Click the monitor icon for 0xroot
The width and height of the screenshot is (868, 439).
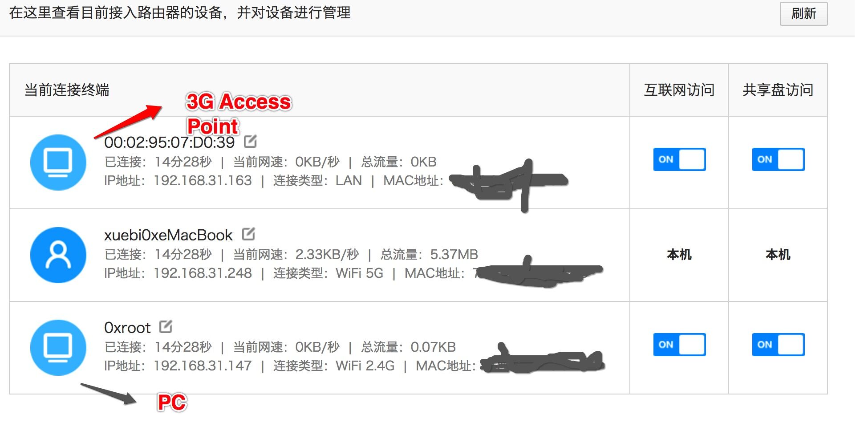click(x=58, y=347)
